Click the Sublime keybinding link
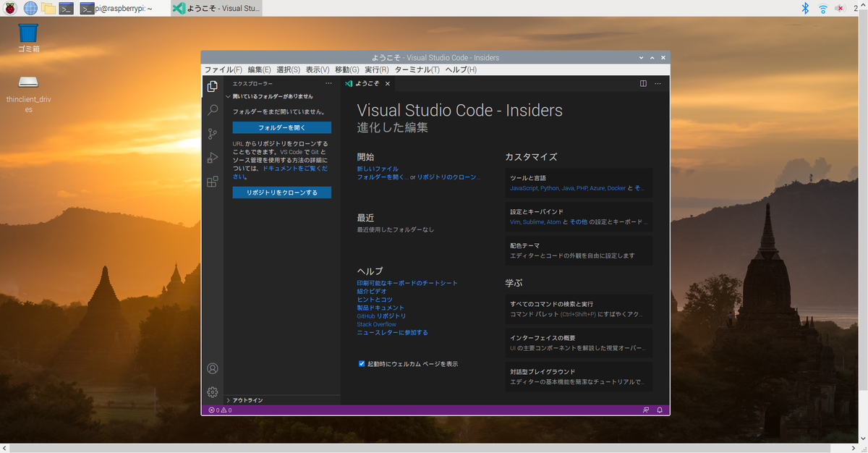This screenshot has width=868, height=453. pos(534,222)
